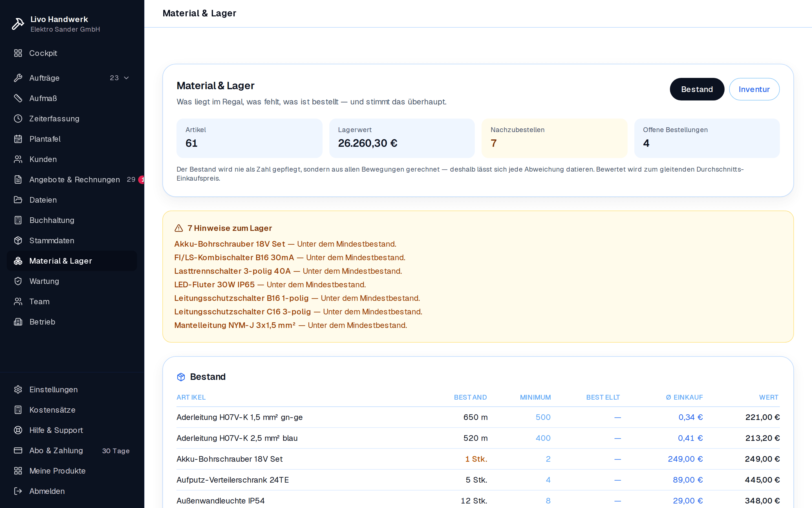
Task: Click the Abmelden logout icon
Action: [x=18, y=491]
